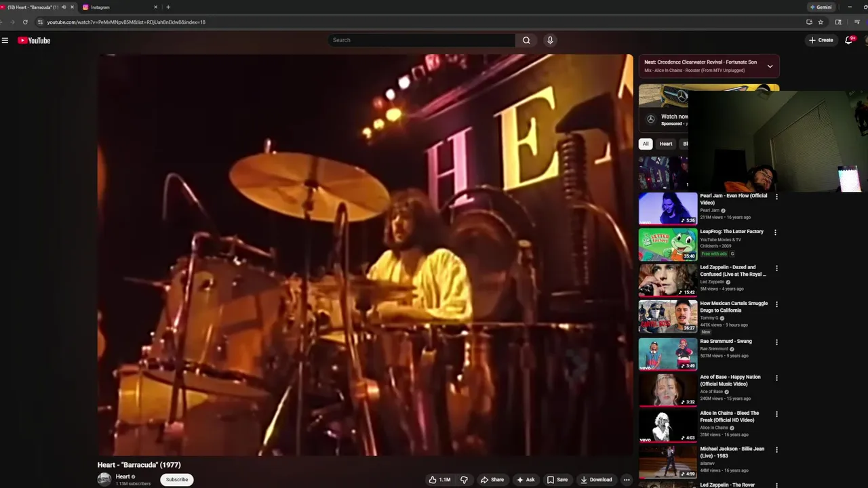Viewport: 868px width, 488px height.
Task: Mute tab via speaker icon on Heart tab
Action: (64, 7)
